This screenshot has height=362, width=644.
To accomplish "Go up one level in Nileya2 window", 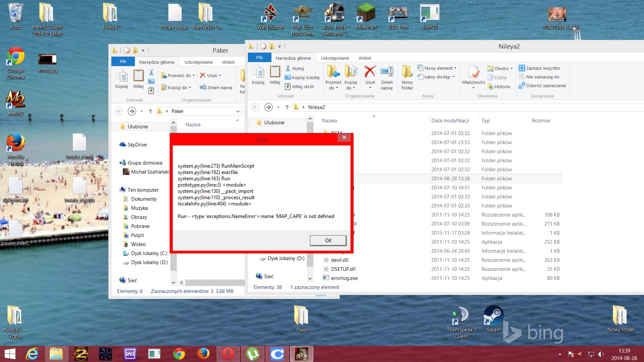I will (287, 107).
